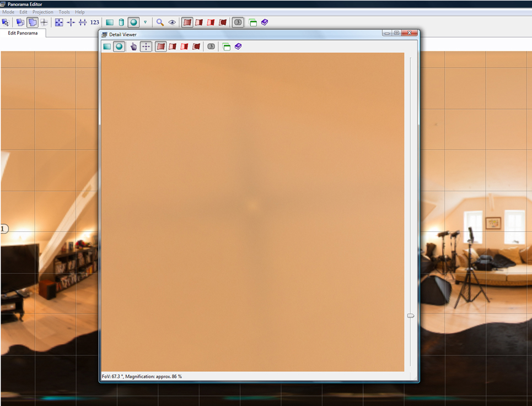532x406 pixels.
Task: Click the magnifier icon in main toolbar
Action: 160,23
